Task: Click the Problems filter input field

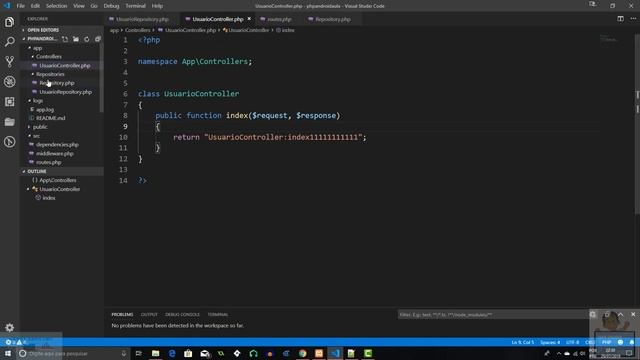Action: (492, 314)
